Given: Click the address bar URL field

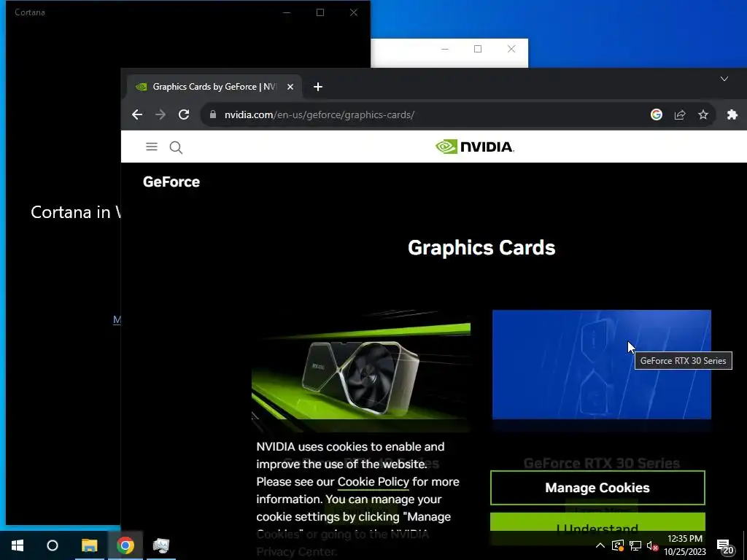Looking at the screenshot, I should pos(429,114).
